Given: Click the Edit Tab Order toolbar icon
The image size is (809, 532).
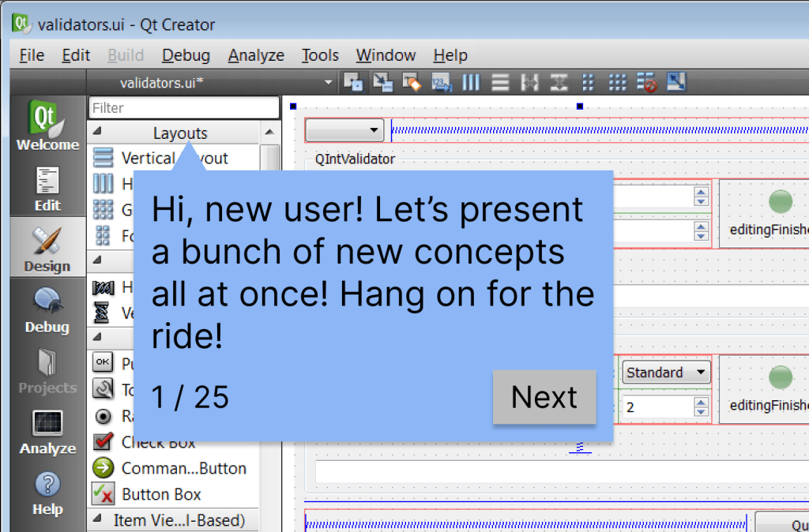Looking at the screenshot, I should pos(441,82).
